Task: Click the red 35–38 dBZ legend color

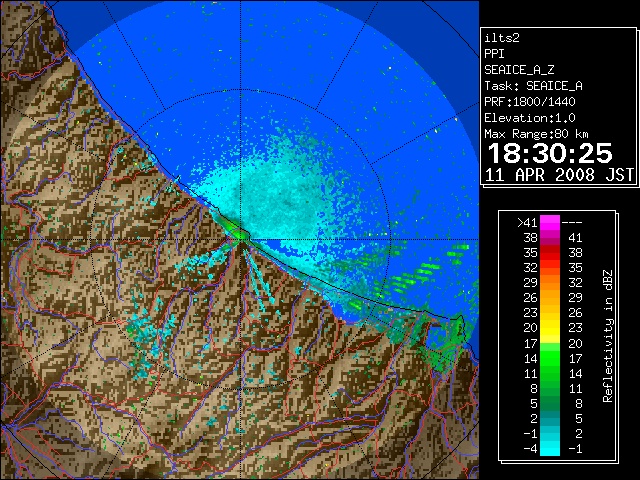Action: point(550,253)
